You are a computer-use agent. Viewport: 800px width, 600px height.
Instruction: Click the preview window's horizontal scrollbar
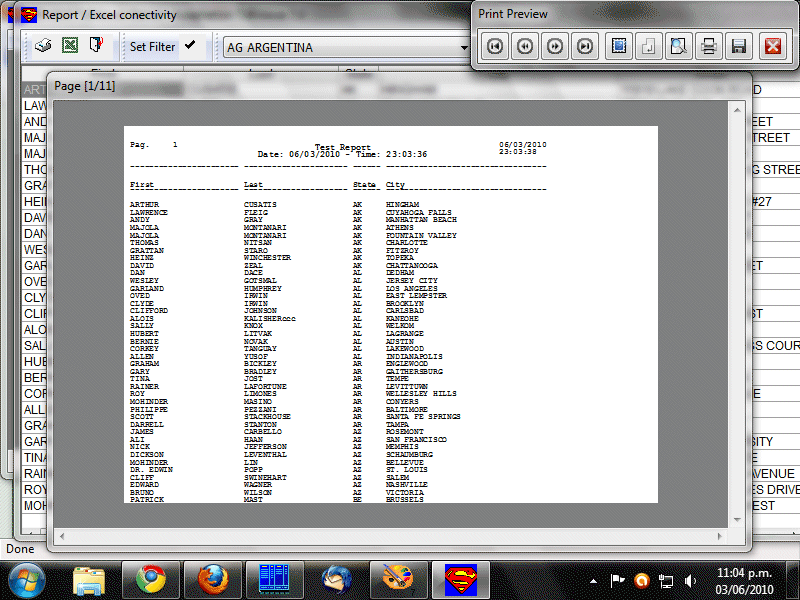(400, 537)
